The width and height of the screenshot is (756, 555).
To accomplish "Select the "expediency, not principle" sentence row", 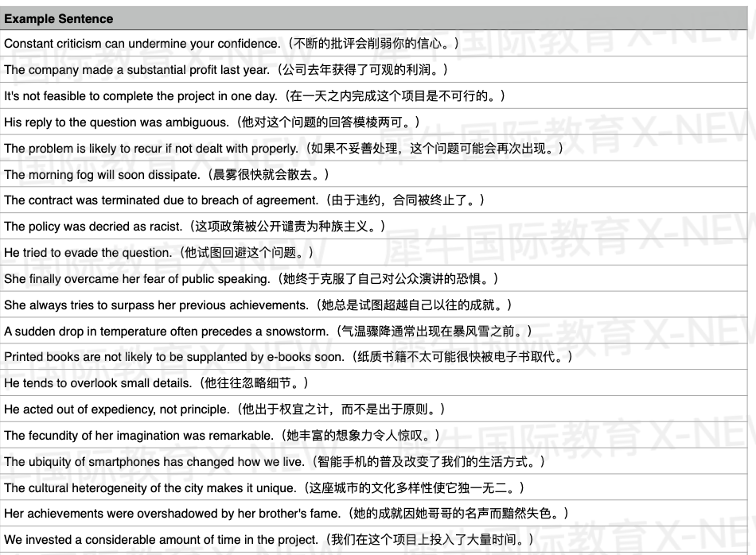I will pyautogui.click(x=224, y=409).
